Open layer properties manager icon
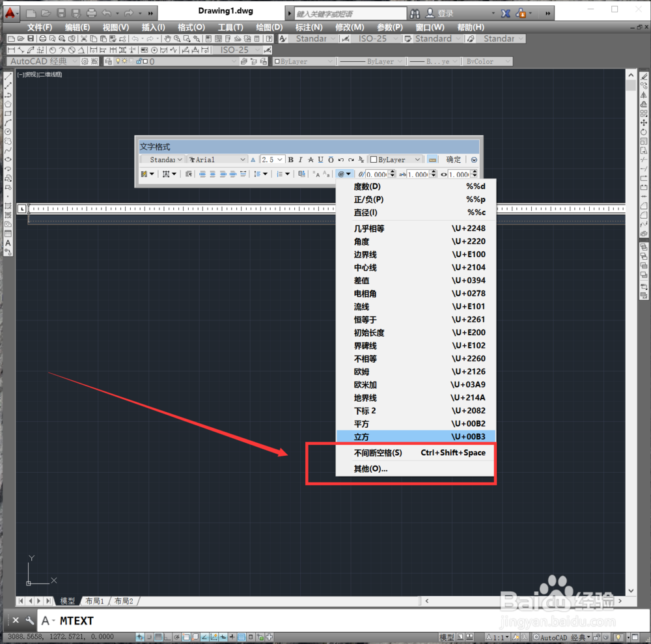This screenshot has height=644, width=651. pos(108,61)
